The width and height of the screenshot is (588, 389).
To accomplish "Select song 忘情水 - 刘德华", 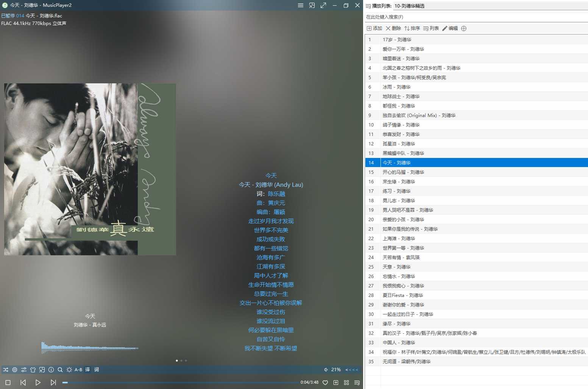I will point(476,276).
